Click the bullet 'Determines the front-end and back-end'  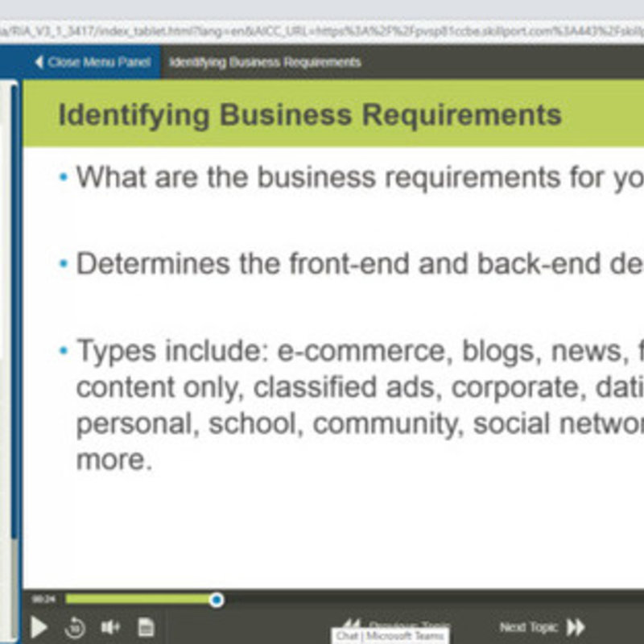(359, 264)
